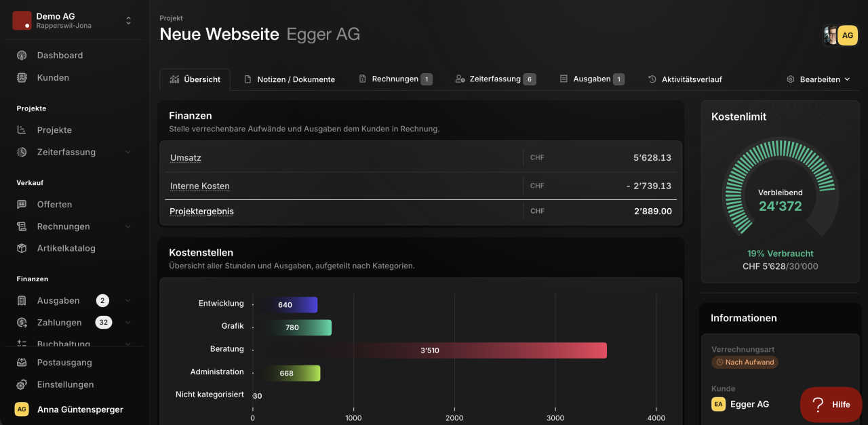Open the Offerten icon in Verkauf
The width and height of the screenshot is (868, 425).
(22, 204)
